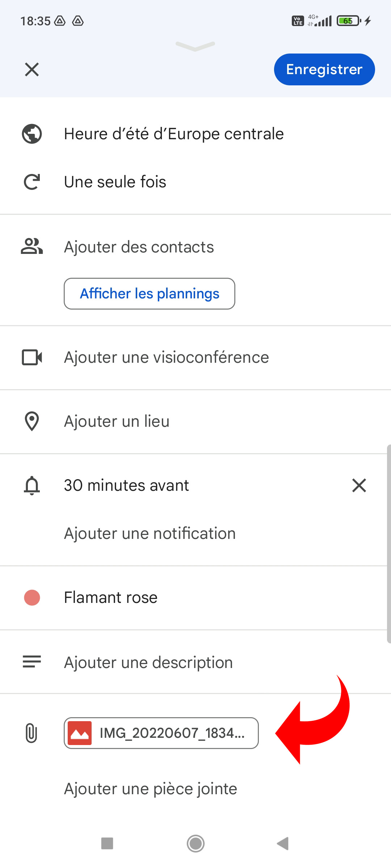Tap the globe time zone icon
Screen dimensions: 391x868
(x=32, y=134)
